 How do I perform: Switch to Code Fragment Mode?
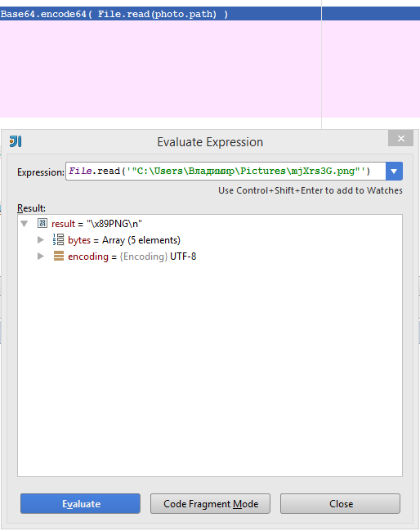[x=210, y=503]
